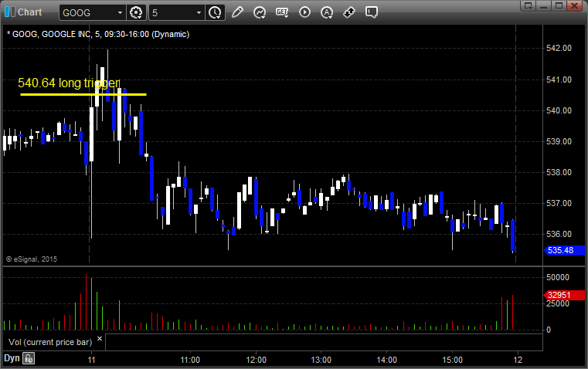588x369 pixels.
Task: Click the blue 535.48 last price label
Action: click(x=564, y=250)
